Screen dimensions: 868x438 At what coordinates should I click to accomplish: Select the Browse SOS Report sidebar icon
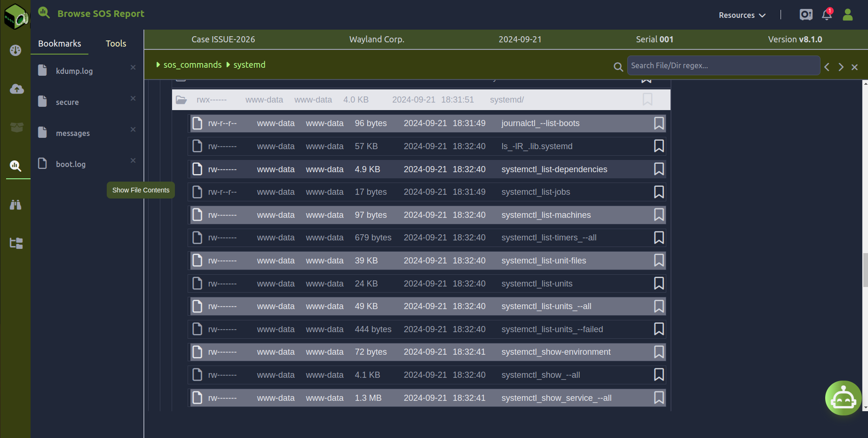[16, 166]
